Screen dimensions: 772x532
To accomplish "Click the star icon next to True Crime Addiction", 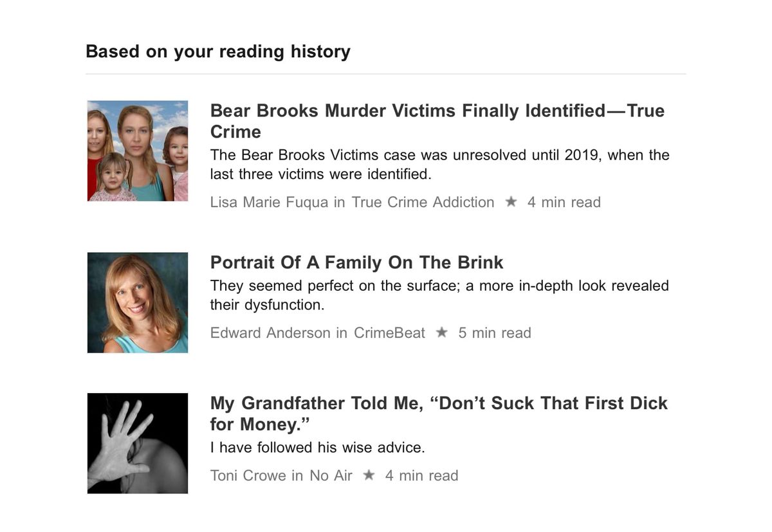I will pyautogui.click(x=511, y=202).
